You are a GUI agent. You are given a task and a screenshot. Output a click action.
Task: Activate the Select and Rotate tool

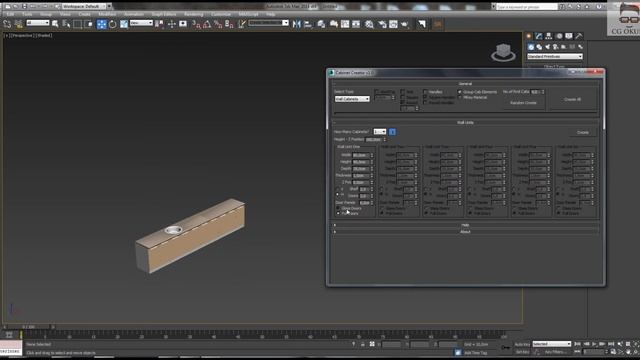tap(113, 24)
